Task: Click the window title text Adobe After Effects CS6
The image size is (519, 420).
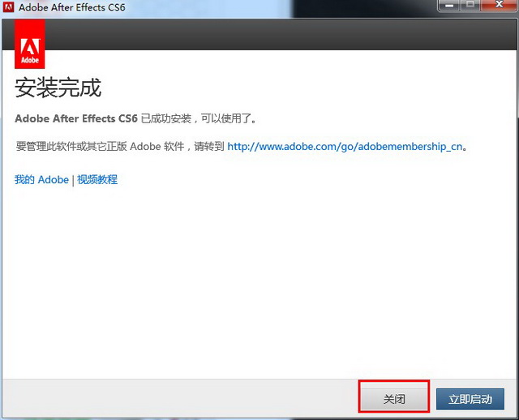Action: tap(72, 7)
